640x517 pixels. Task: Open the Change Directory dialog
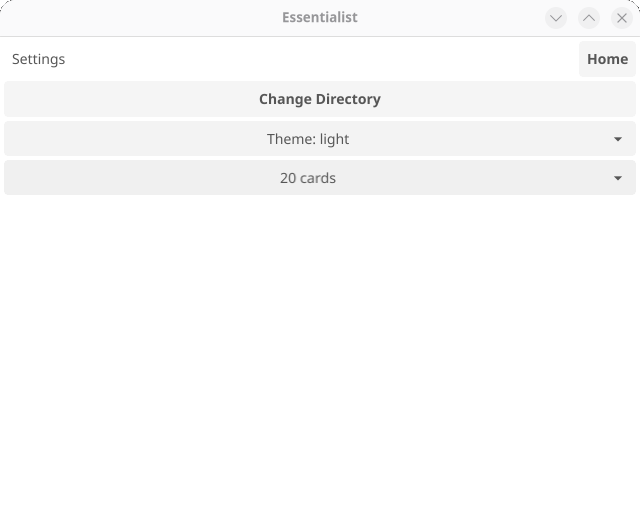(320, 99)
